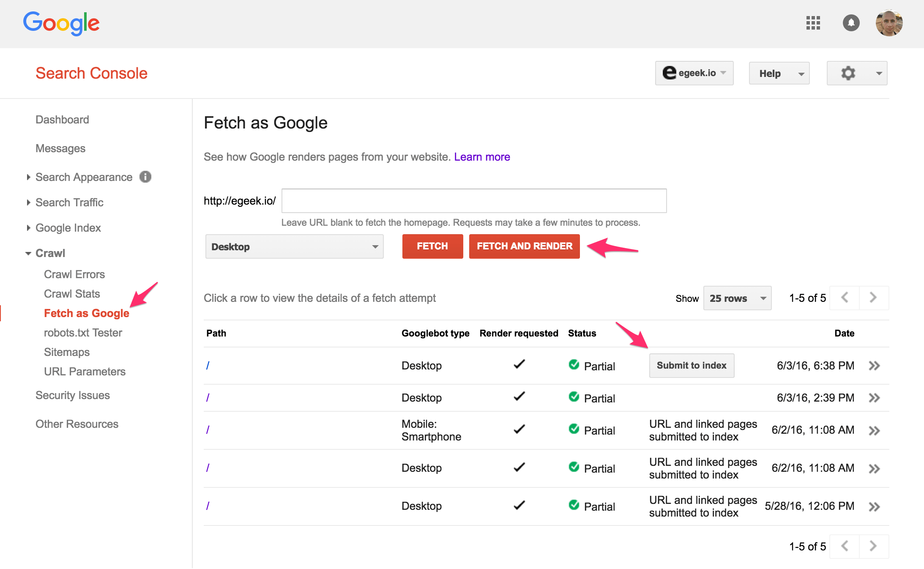Click the settings gear icon
Image resolution: width=924 pixels, height=569 pixels.
[x=848, y=73]
